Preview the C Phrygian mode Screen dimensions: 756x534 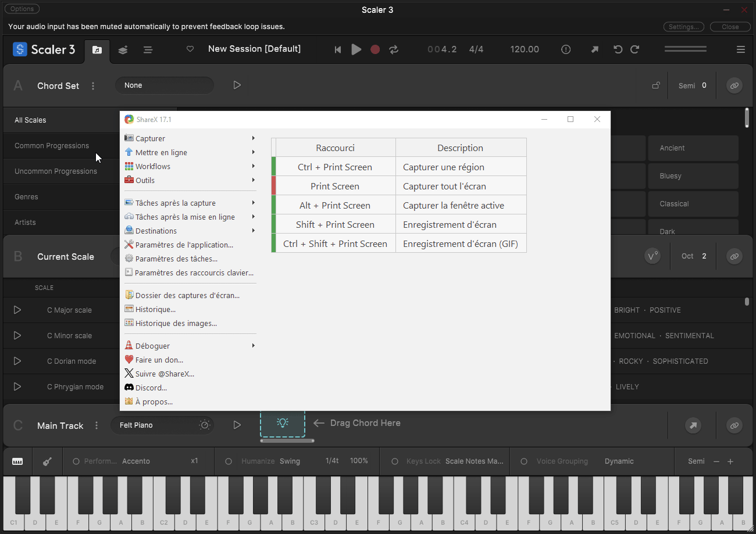17,387
